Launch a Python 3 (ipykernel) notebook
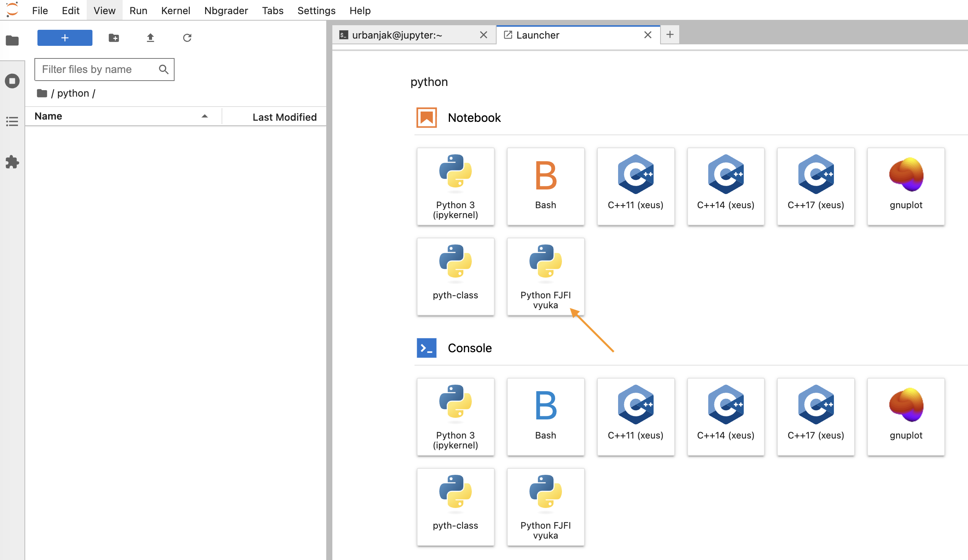This screenshot has height=560, width=968. 455,186
